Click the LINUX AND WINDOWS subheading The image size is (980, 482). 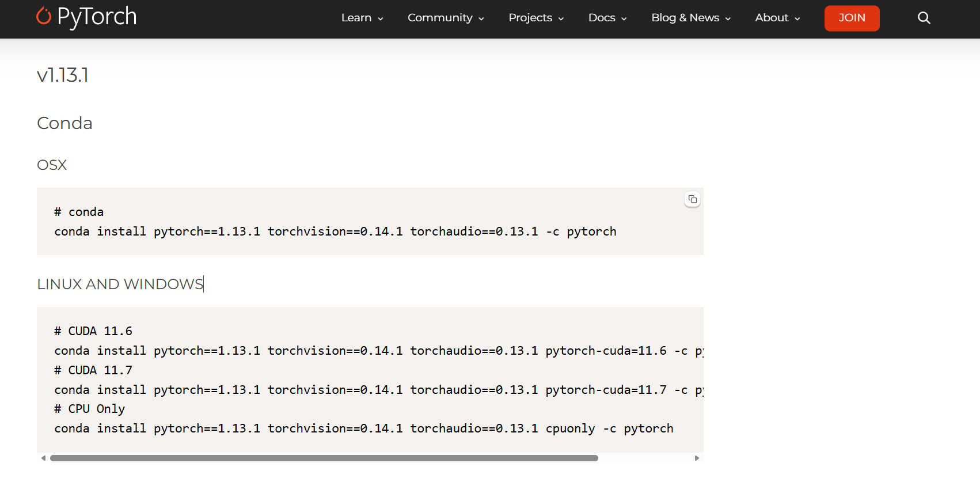click(120, 284)
